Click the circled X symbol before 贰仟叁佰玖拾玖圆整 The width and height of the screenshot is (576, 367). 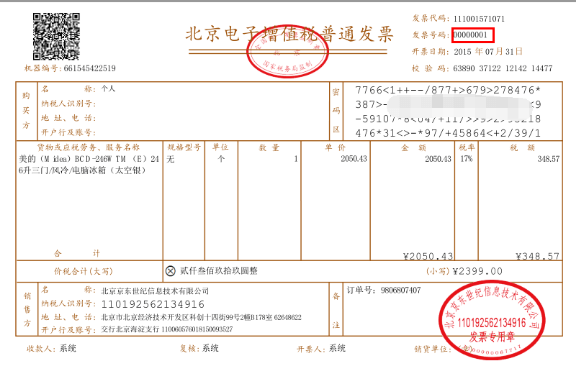tap(170, 271)
